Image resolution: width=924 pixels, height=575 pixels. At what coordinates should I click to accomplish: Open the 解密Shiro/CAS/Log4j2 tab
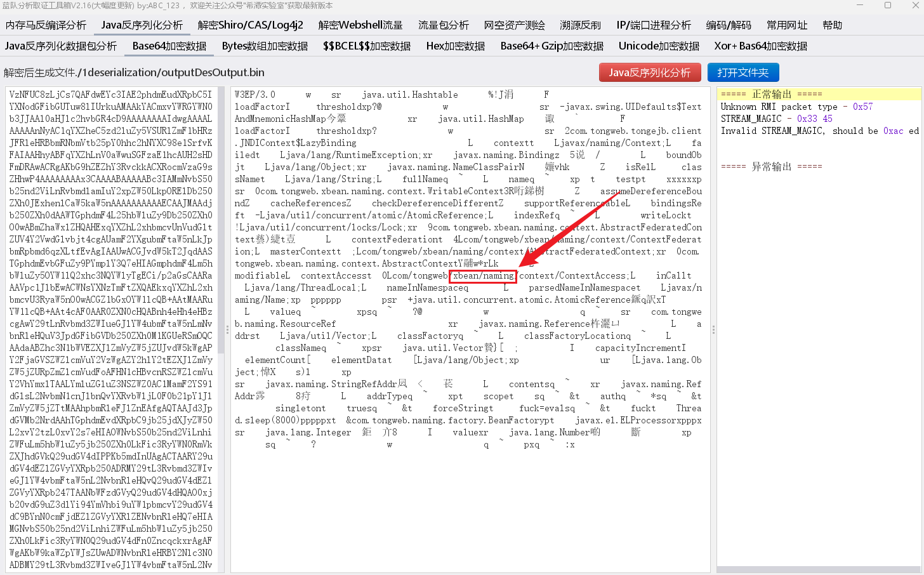(250, 25)
